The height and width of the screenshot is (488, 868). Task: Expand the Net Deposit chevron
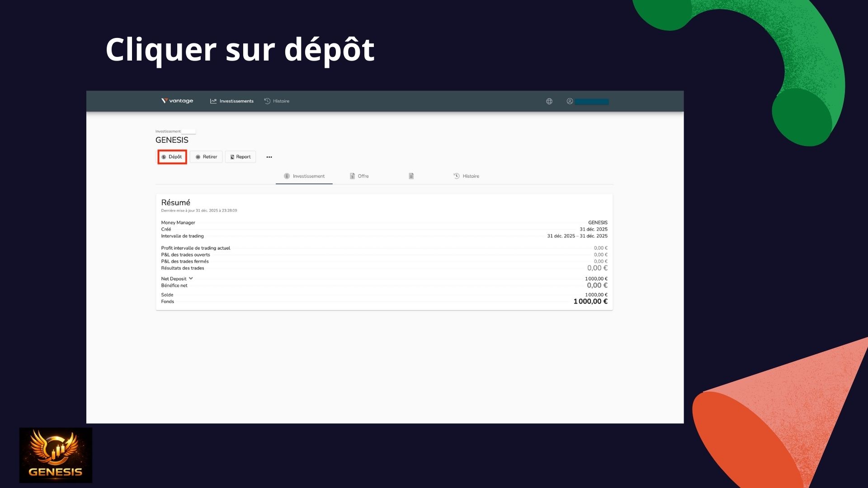(x=191, y=278)
